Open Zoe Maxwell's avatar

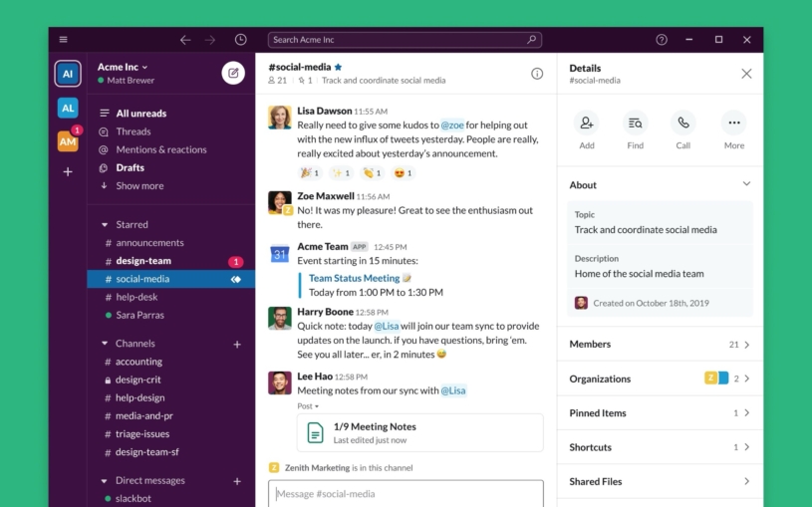pyautogui.click(x=280, y=202)
